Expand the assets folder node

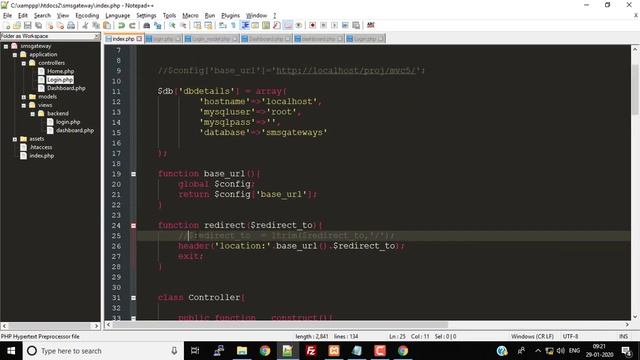(x=15, y=139)
